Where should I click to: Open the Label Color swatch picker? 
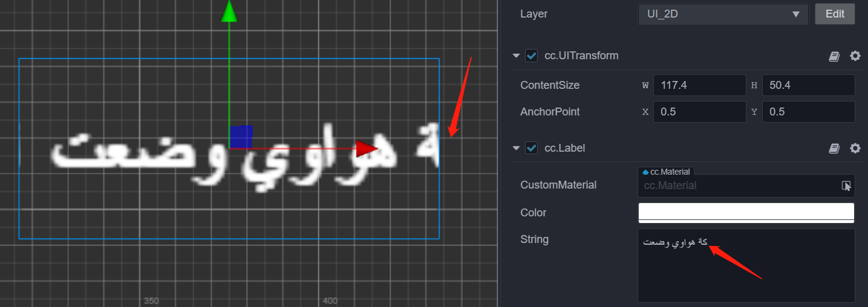(x=746, y=213)
